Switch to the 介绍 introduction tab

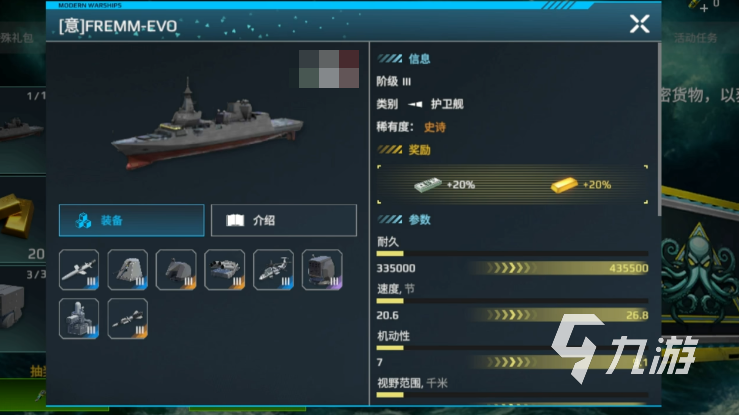[x=284, y=220]
